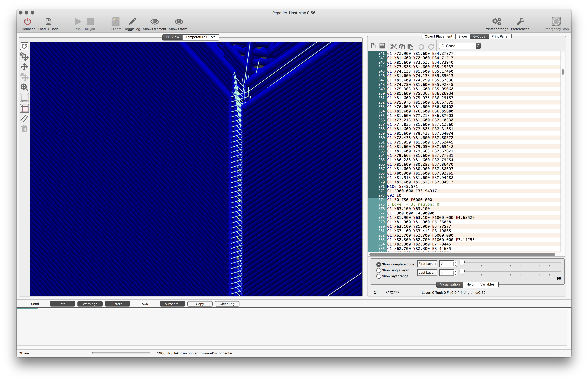Open the G-Code file type dropdown
588x381 pixels.
click(460, 46)
